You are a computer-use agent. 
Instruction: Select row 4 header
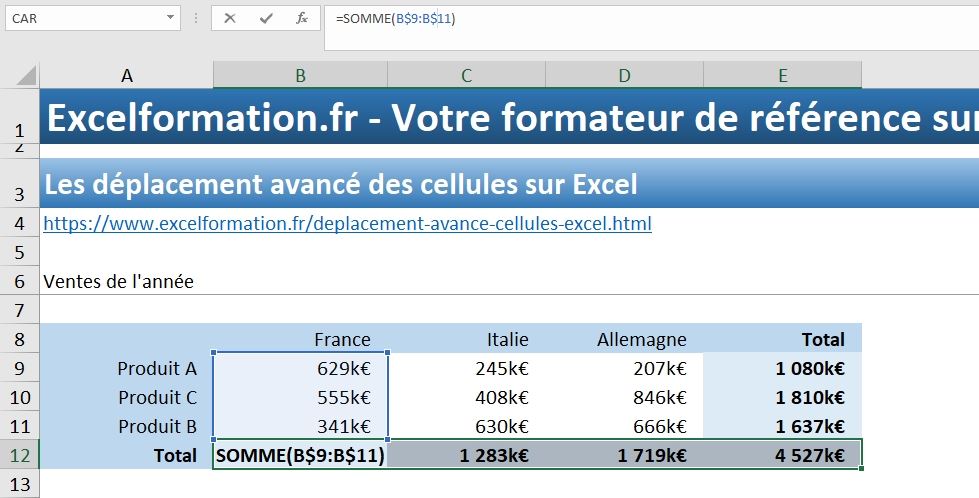pos(19,223)
